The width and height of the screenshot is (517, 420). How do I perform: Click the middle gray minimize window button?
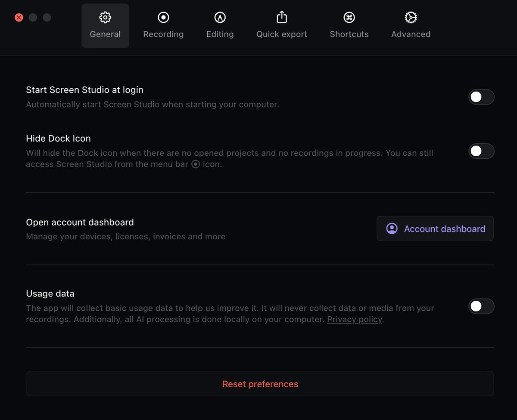click(33, 18)
